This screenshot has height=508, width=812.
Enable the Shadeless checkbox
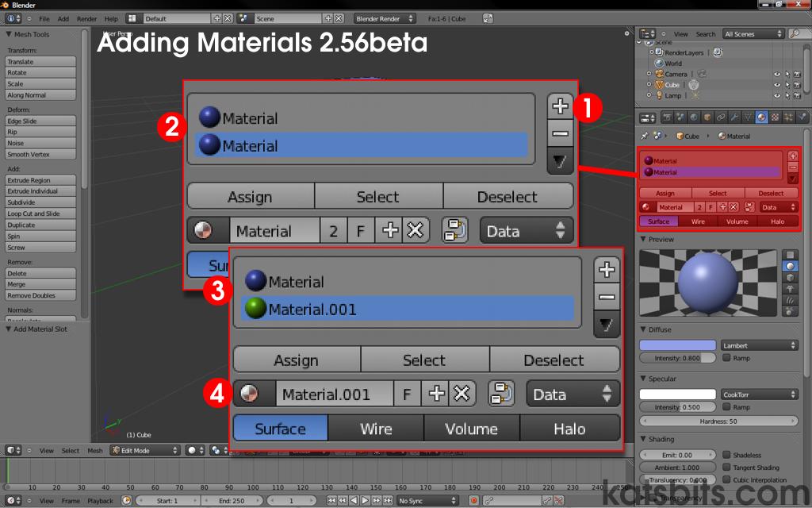pyautogui.click(x=726, y=455)
